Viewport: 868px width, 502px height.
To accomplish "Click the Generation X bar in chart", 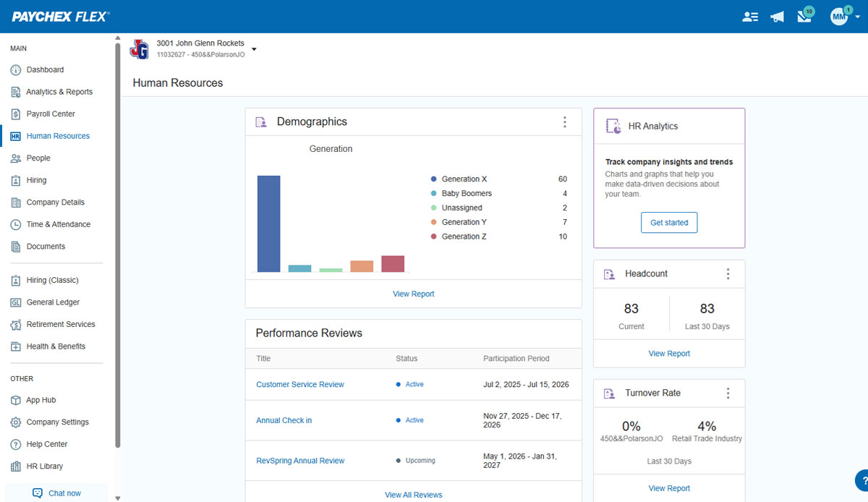I will click(269, 224).
